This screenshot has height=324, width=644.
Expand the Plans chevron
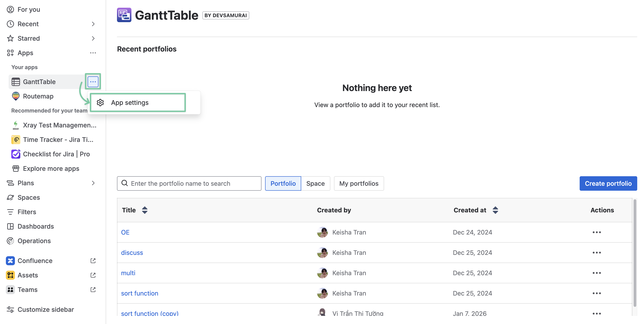pyautogui.click(x=93, y=183)
